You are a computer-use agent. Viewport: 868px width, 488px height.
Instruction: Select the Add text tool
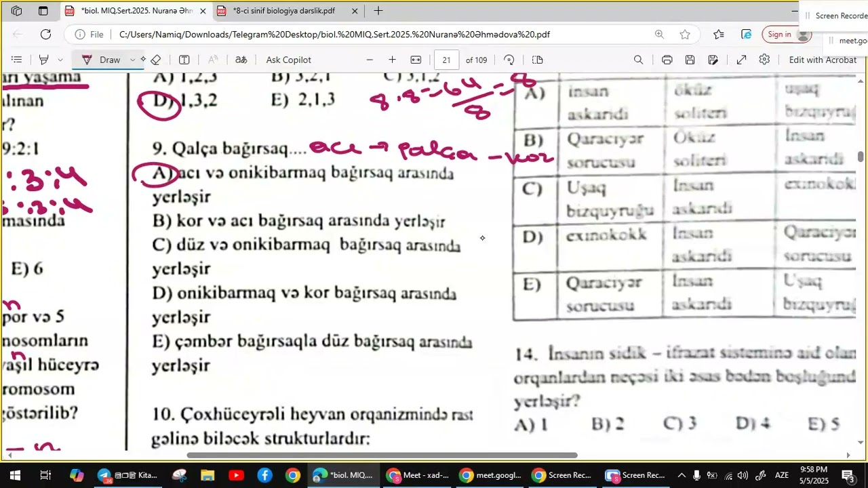coord(184,60)
